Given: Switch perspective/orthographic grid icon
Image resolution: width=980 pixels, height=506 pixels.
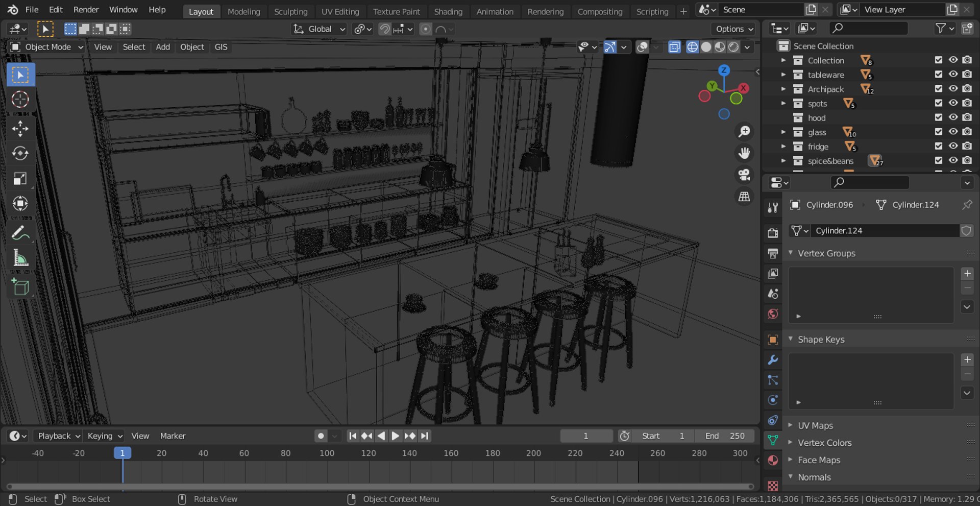Looking at the screenshot, I should pos(744,196).
